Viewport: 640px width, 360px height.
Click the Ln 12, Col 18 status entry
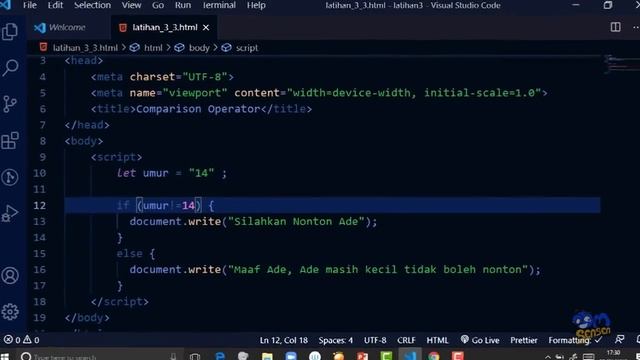284,340
